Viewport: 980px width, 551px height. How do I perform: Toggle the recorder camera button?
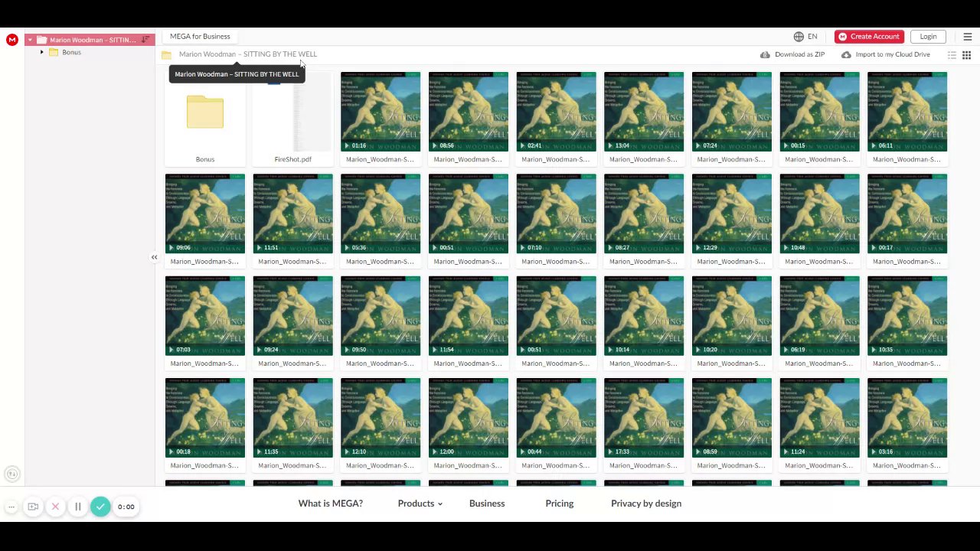coord(33,507)
